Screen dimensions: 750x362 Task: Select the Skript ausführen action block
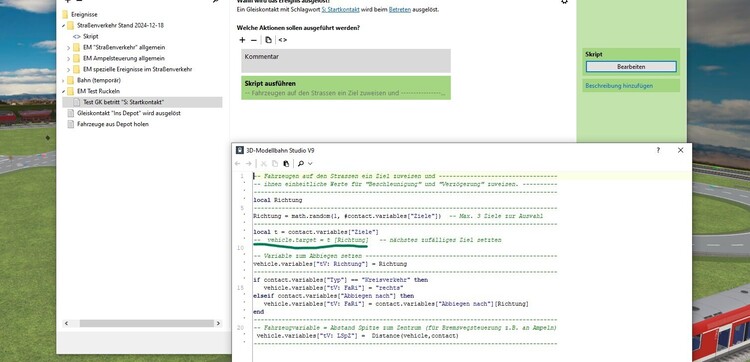point(346,88)
